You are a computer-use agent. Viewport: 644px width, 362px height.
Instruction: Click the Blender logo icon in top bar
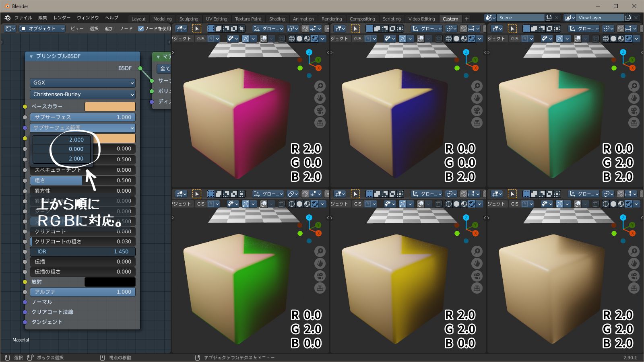[x=7, y=18]
